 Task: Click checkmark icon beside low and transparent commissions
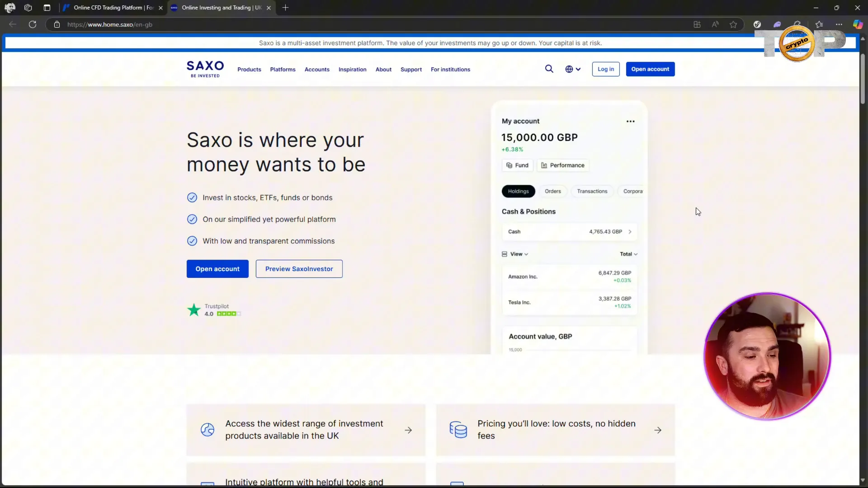(192, 241)
